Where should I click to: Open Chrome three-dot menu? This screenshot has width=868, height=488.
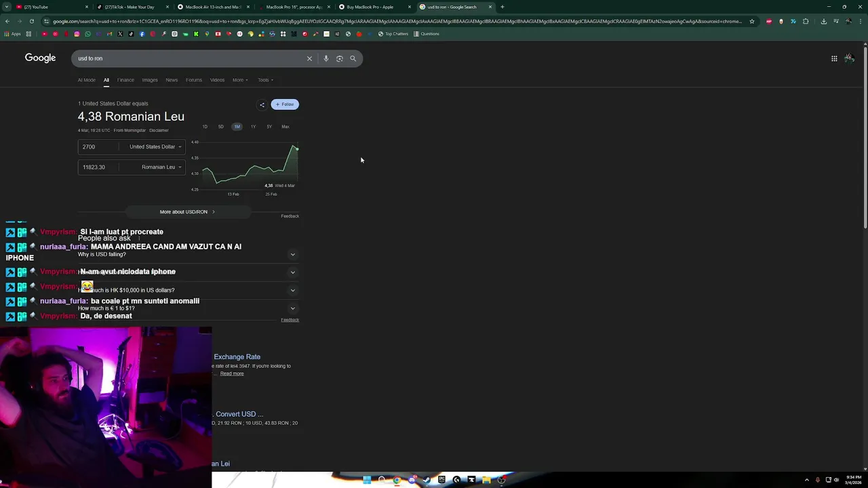click(860, 21)
